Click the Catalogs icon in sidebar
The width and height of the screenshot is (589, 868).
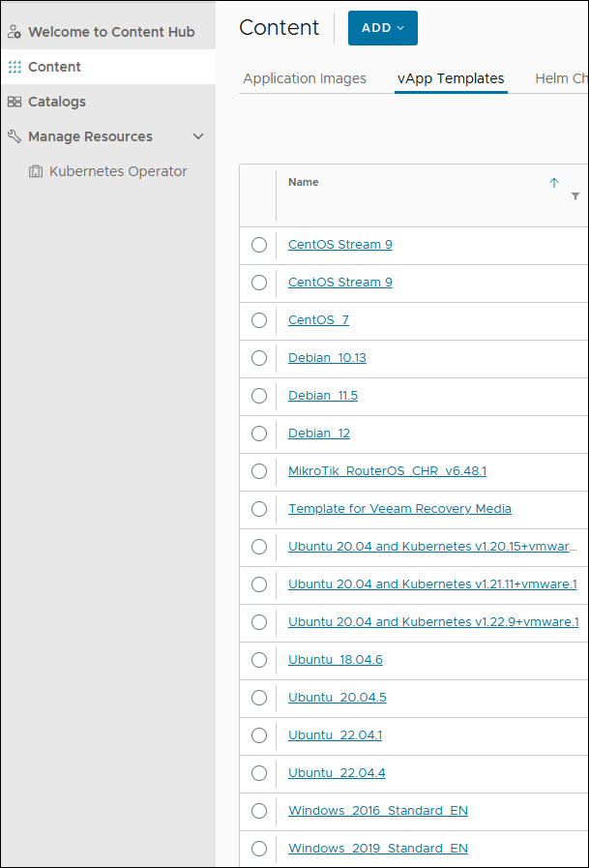coord(14,102)
